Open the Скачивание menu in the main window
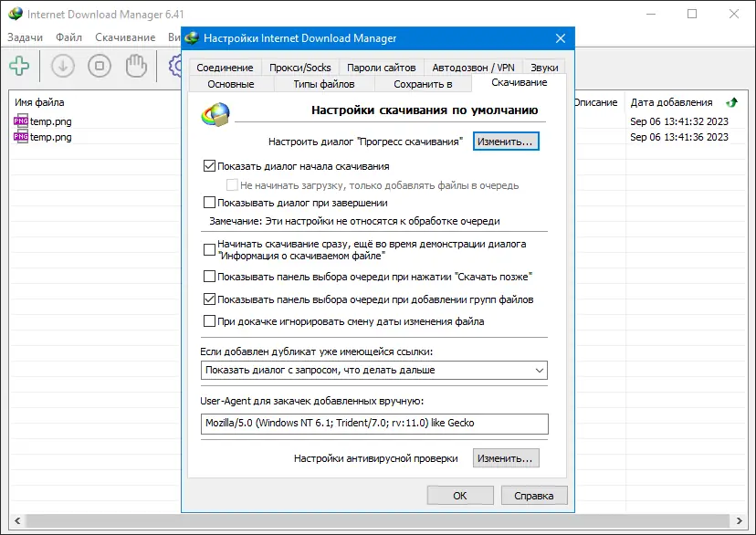756x535 pixels. [x=125, y=37]
